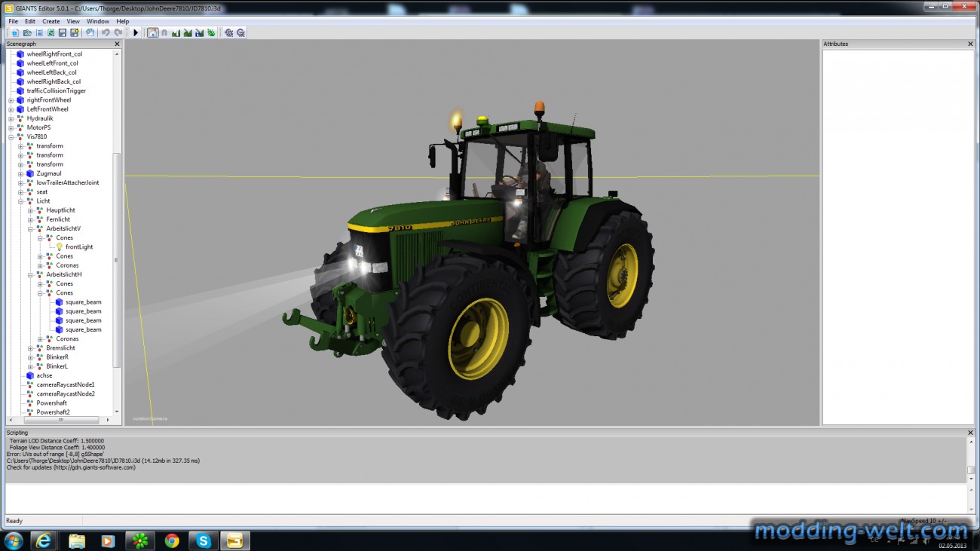Image resolution: width=980 pixels, height=551 pixels.
Task: Select trafficCollisionTrigger in the scenegraph
Action: click(x=57, y=90)
